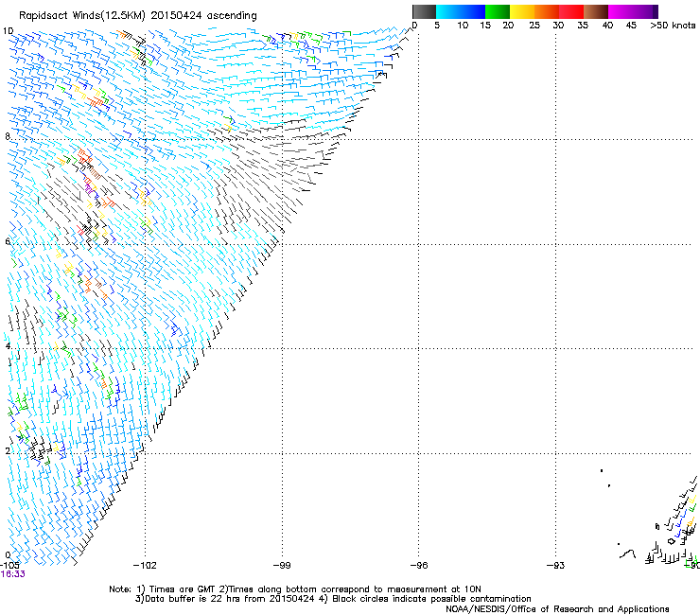
Task: Click the '30' legend scale label
Action: 558,26
